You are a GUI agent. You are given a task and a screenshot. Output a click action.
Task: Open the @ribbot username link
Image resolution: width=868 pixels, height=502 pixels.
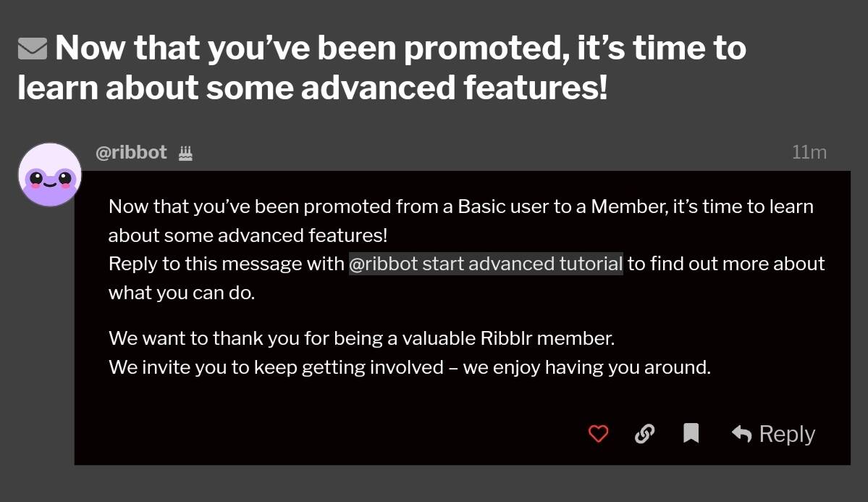[131, 152]
